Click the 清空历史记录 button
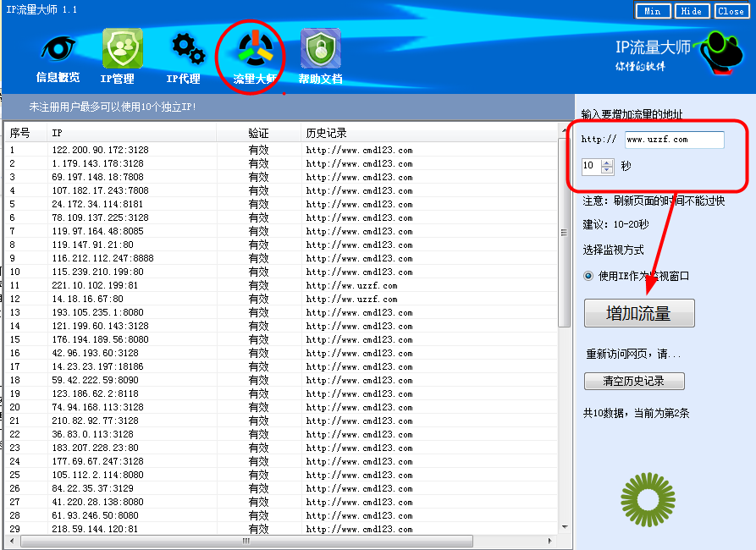The width and height of the screenshot is (756, 550). (x=634, y=381)
